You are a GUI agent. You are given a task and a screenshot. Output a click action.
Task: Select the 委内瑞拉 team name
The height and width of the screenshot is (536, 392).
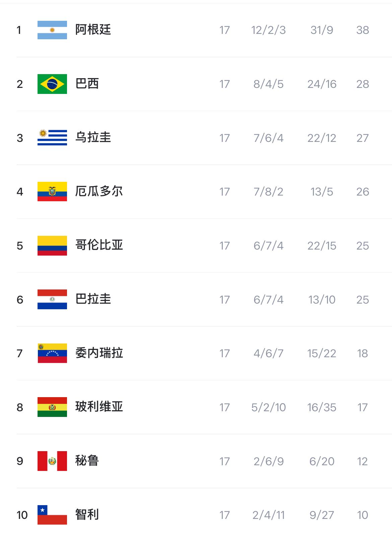click(x=99, y=353)
